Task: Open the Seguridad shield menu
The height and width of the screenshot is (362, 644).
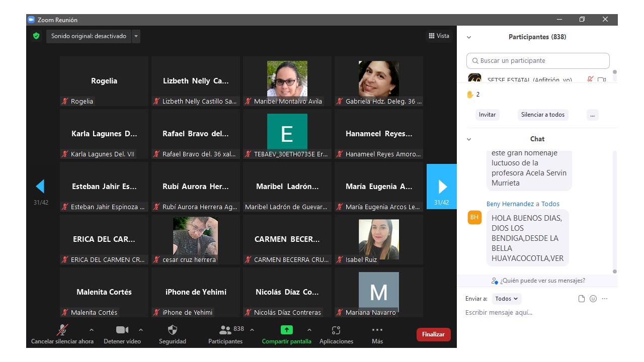Action: pyautogui.click(x=173, y=335)
